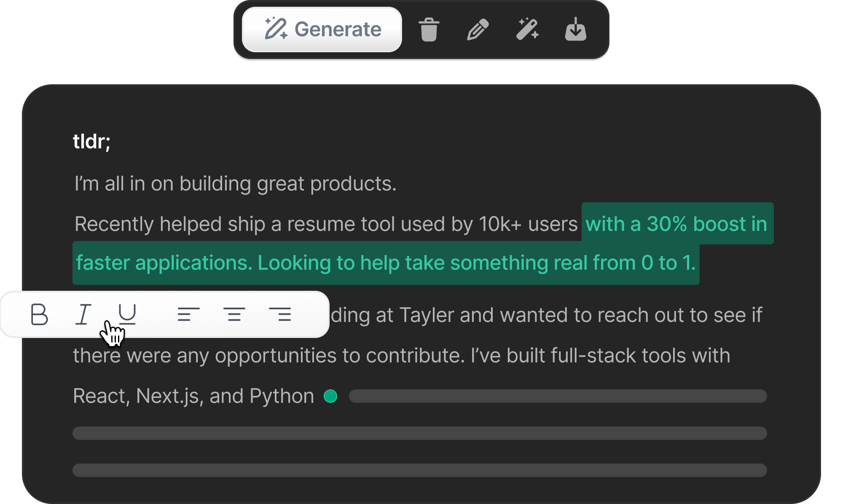
Task: Align text to the right
Action: click(280, 314)
